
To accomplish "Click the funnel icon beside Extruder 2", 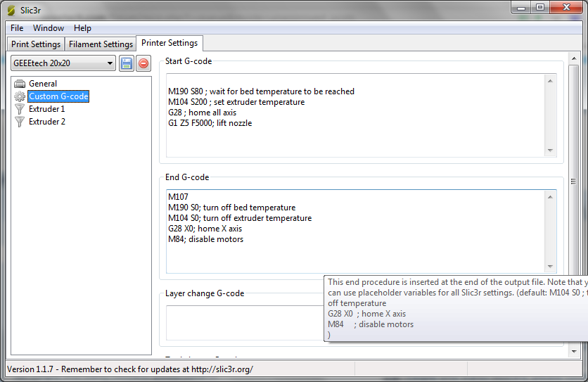I will pos(20,122).
